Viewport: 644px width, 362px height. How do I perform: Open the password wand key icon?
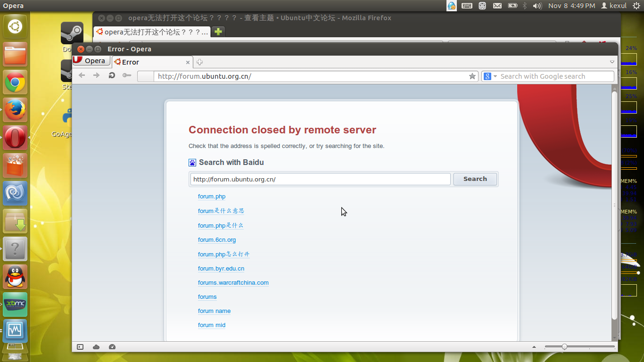coord(126,75)
